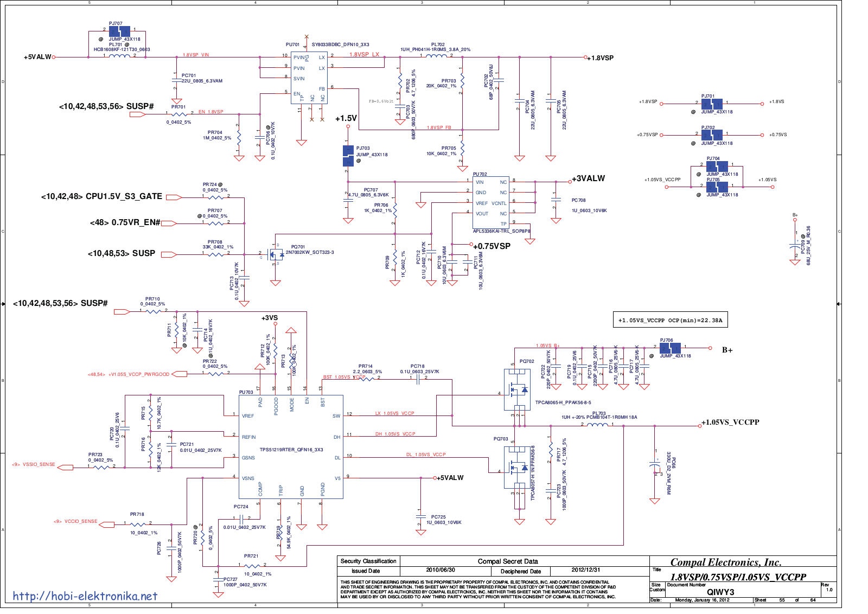Click the Issued Date value 2010/06/30
Viewport: 868px width, 614px height.
point(441,570)
